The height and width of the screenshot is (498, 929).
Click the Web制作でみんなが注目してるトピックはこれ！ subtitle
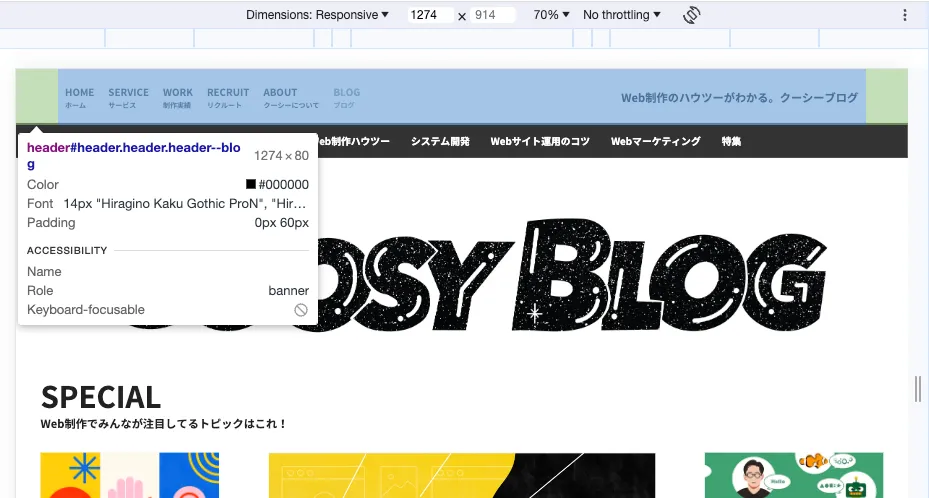click(164, 424)
